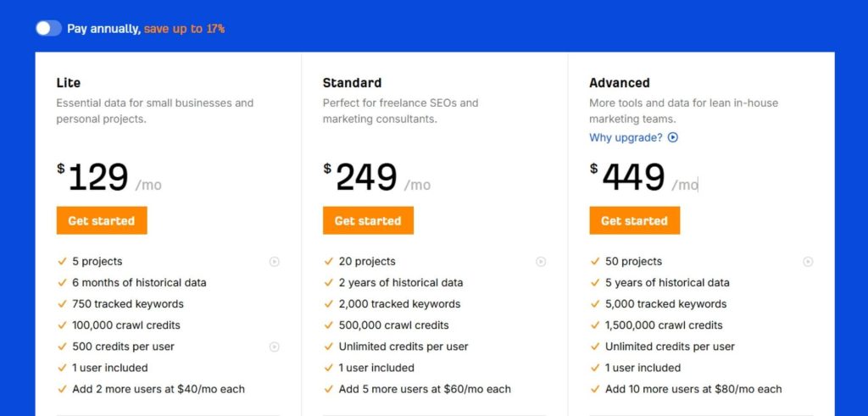This screenshot has width=868, height=416.
Task: Click the checkmark next to 2 years of historical data
Action: pyautogui.click(x=328, y=283)
